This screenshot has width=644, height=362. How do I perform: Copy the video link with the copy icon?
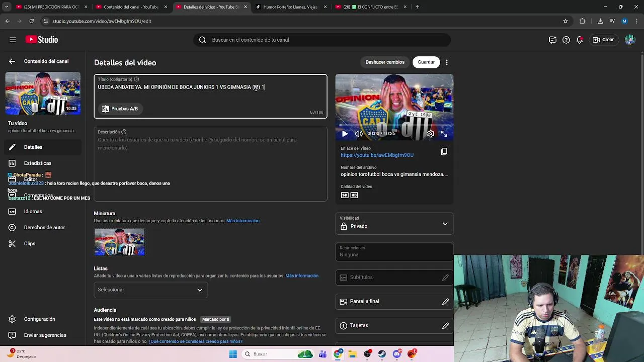444,151
